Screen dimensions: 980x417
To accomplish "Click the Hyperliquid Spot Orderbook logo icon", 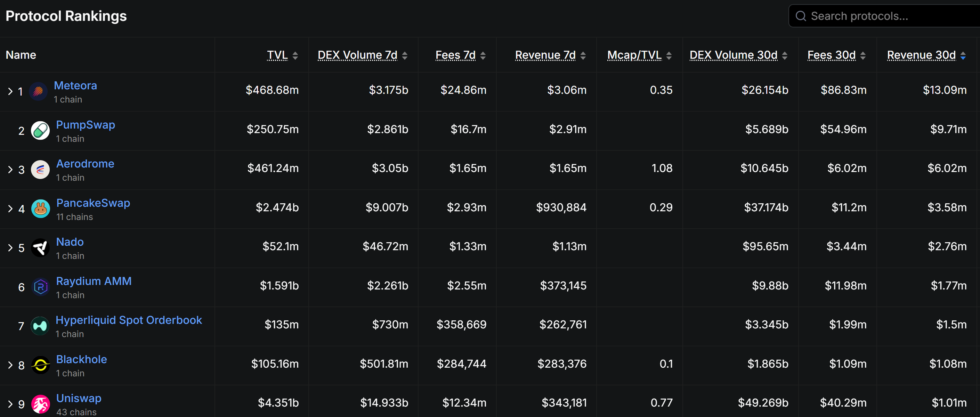I will [x=40, y=326].
